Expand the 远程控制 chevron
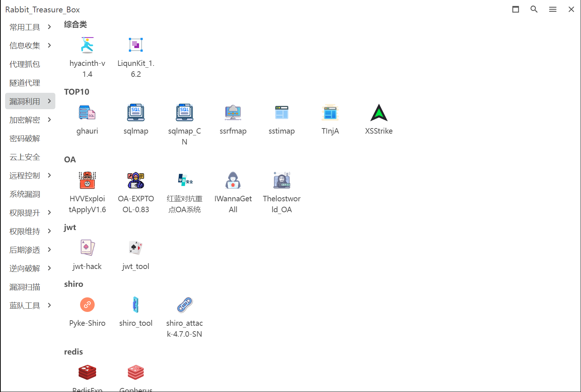 pyautogui.click(x=50, y=175)
